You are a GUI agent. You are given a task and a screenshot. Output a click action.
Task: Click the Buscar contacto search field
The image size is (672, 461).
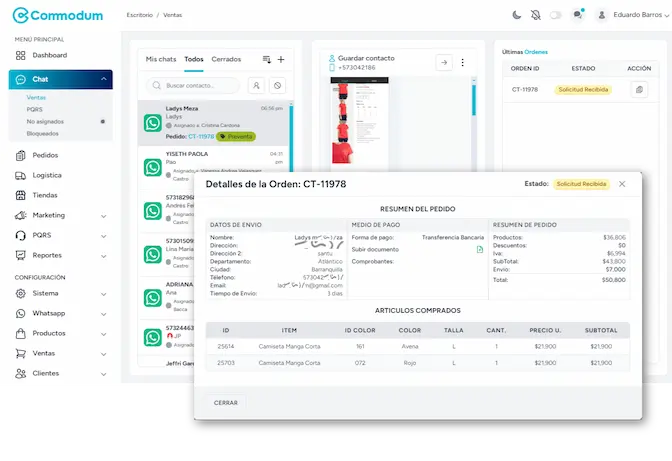200,86
